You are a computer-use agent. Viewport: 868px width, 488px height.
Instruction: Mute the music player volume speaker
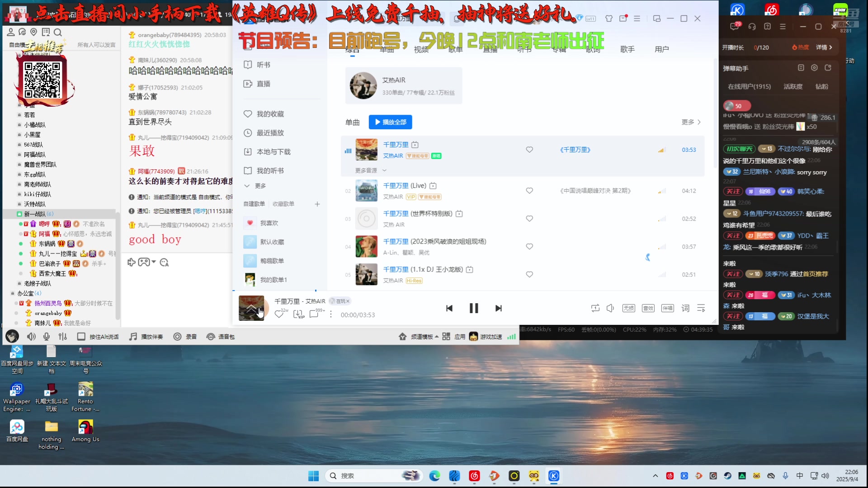610,308
